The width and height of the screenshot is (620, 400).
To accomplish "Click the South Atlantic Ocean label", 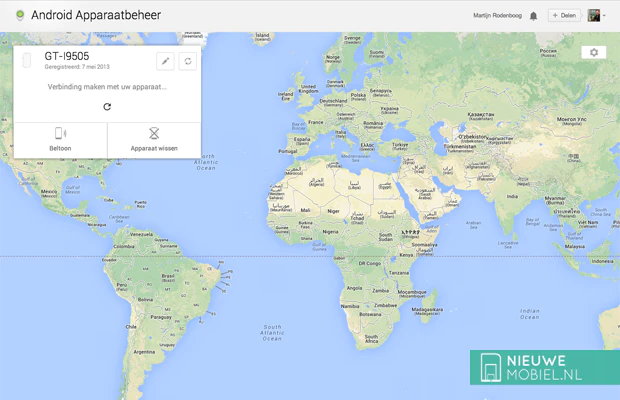I will [272, 333].
